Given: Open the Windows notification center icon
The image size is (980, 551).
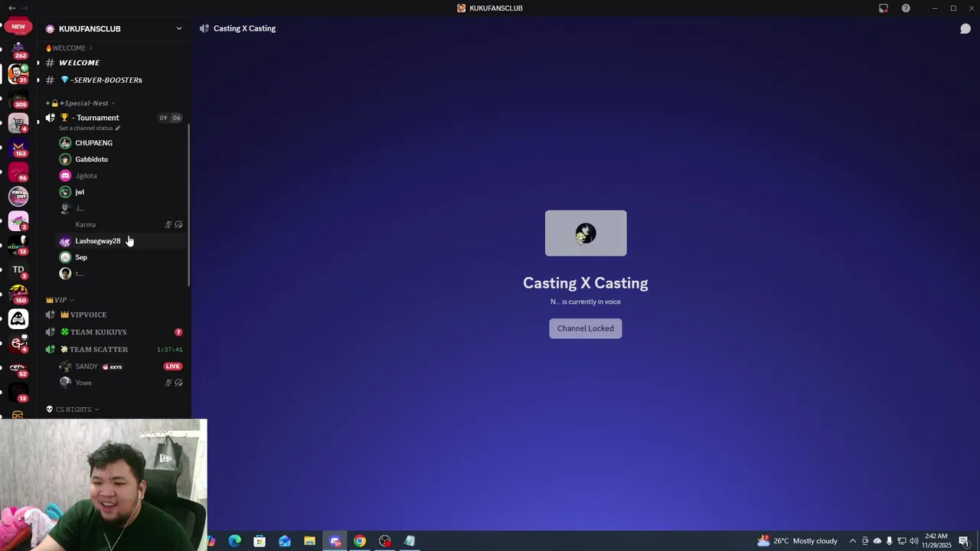Looking at the screenshot, I should point(964,541).
